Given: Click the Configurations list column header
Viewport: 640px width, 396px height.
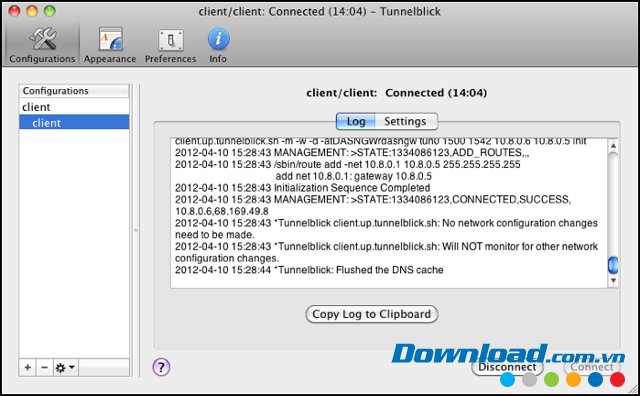Looking at the screenshot, I should pos(74,91).
